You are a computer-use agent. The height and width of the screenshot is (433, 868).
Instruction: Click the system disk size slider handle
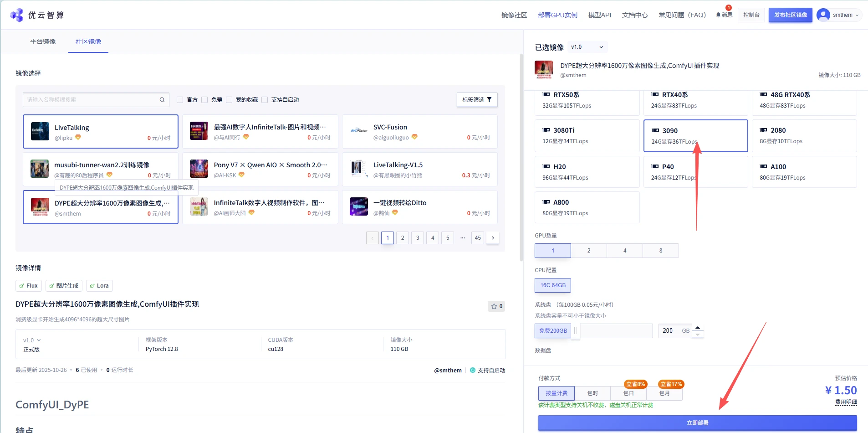(576, 331)
